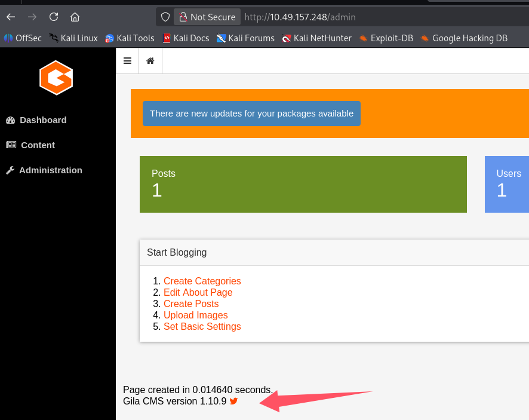
Task: Expand the Content sidebar menu
Action: tap(37, 145)
